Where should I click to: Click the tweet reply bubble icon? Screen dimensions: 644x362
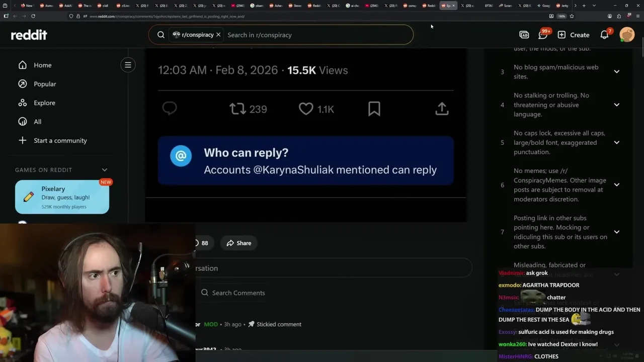170,109
